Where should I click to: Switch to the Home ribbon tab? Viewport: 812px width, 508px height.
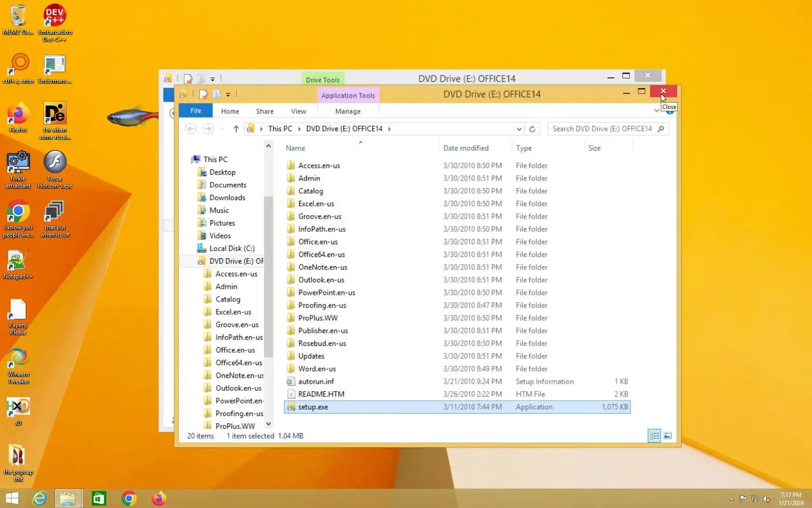point(230,111)
